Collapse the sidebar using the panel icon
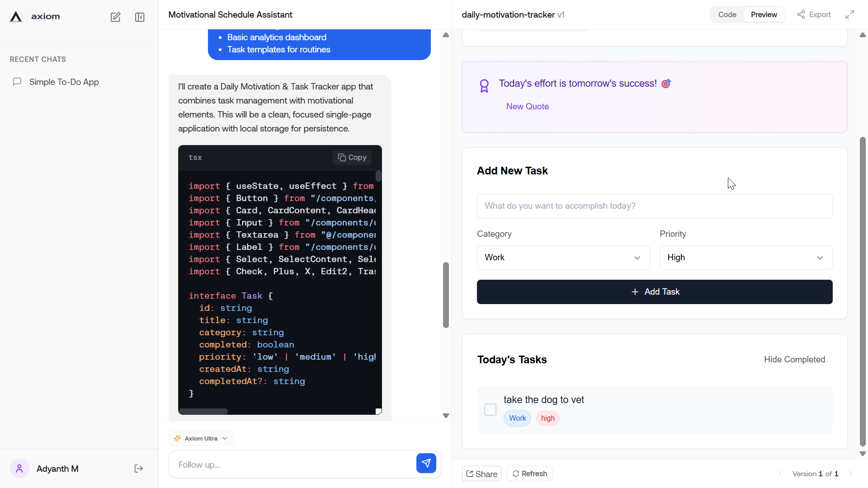868x488 pixels. [x=140, y=17]
